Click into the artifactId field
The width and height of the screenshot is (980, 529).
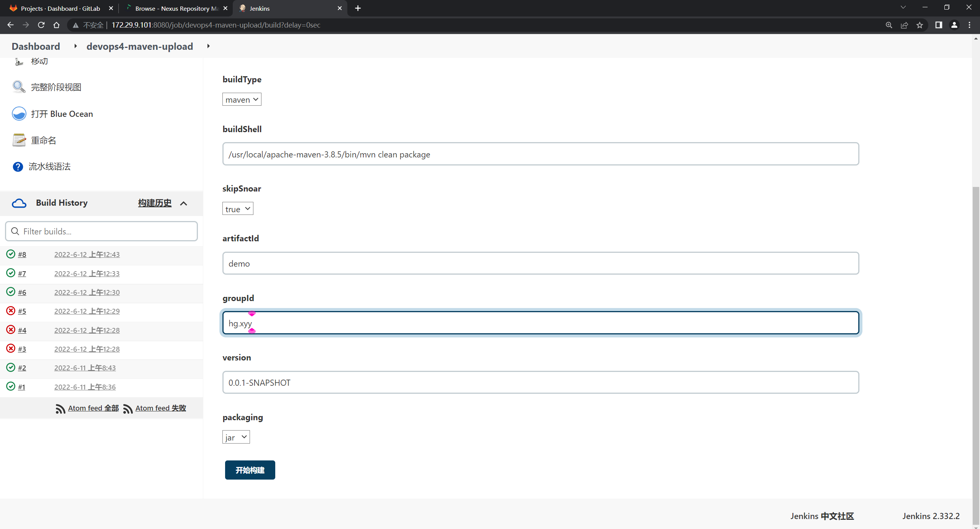[541, 263]
